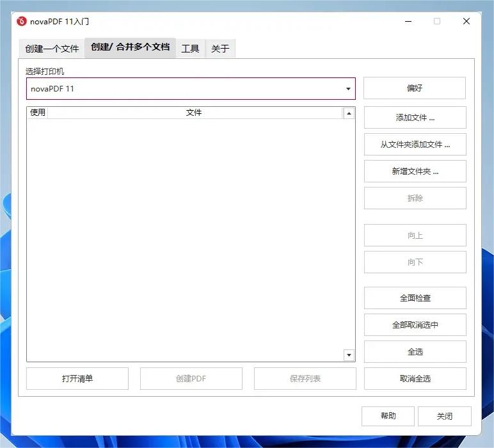Viewport: 494px width, 448px height.
Task: Click the file list scroll down arrow
Action: click(x=349, y=355)
